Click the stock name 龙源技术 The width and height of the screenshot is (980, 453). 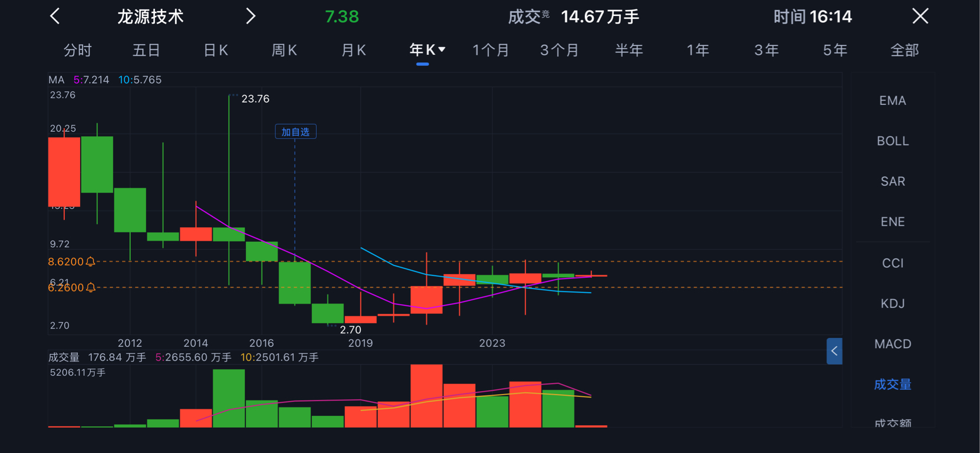(150, 17)
